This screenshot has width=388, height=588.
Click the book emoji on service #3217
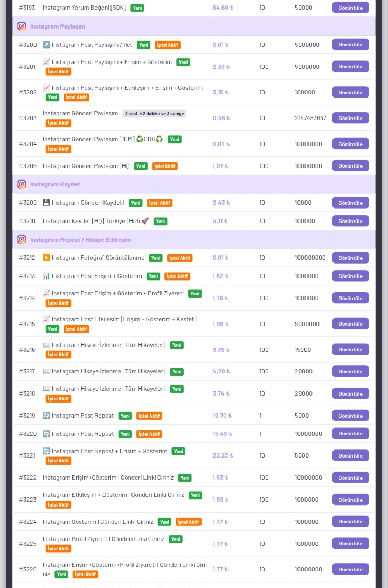[x=46, y=371]
